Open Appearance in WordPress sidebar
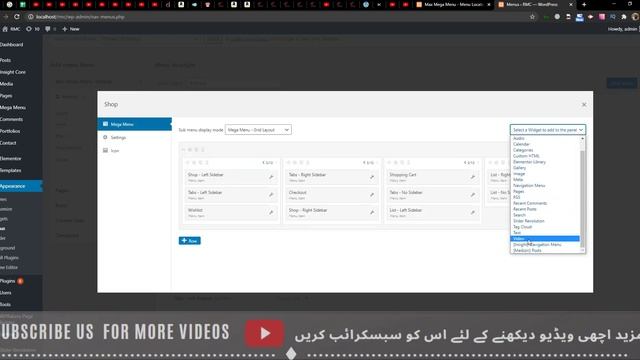This screenshot has width=640, height=360. tap(21, 186)
